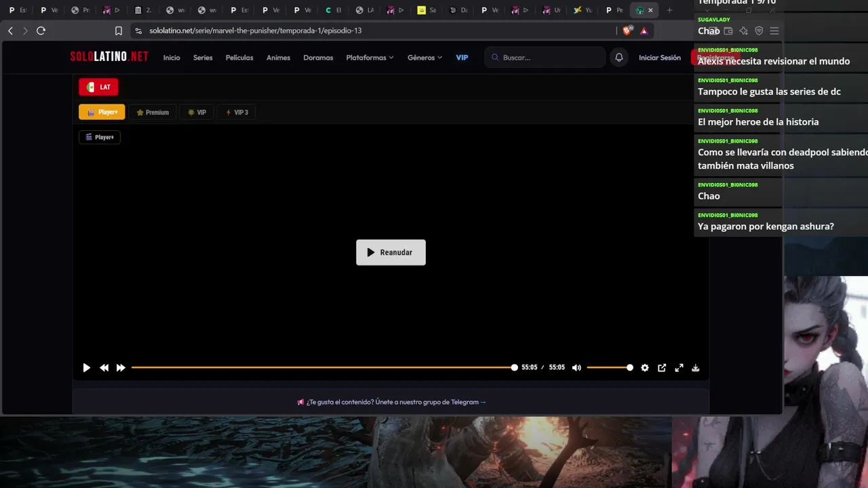Viewport: 868px width, 488px height.
Task: Click chat message "Tampoco le gusta las series de dc"
Action: [769, 91]
